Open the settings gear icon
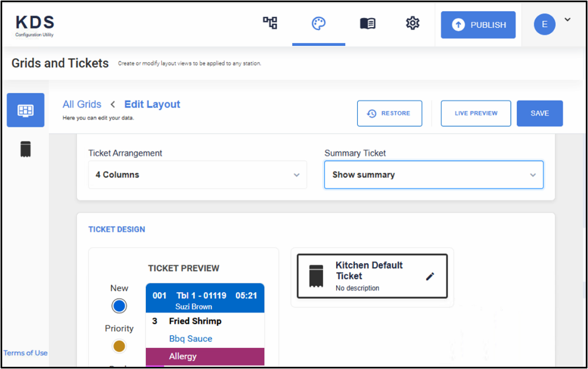The height and width of the screenshot is (369, 588). pos(413,23)
